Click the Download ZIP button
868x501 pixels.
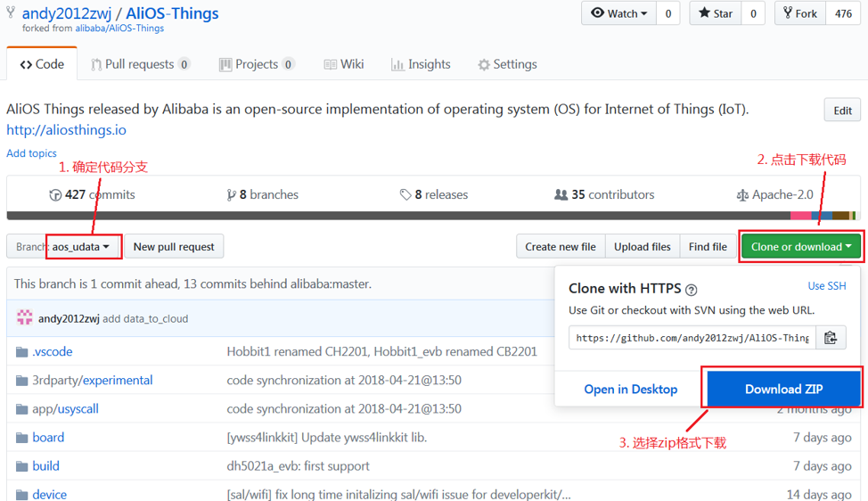pos(783,389)
